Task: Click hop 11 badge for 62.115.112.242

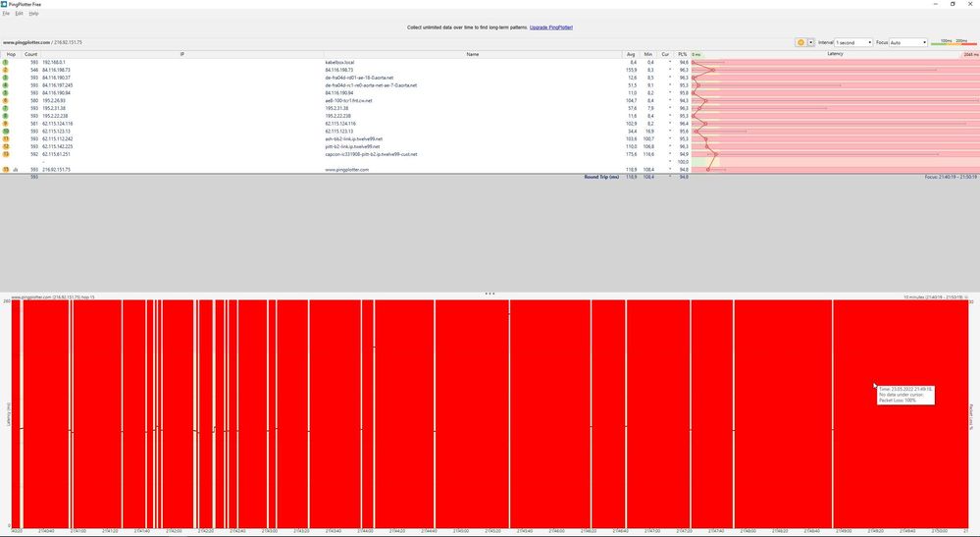Action: point(6,138)
